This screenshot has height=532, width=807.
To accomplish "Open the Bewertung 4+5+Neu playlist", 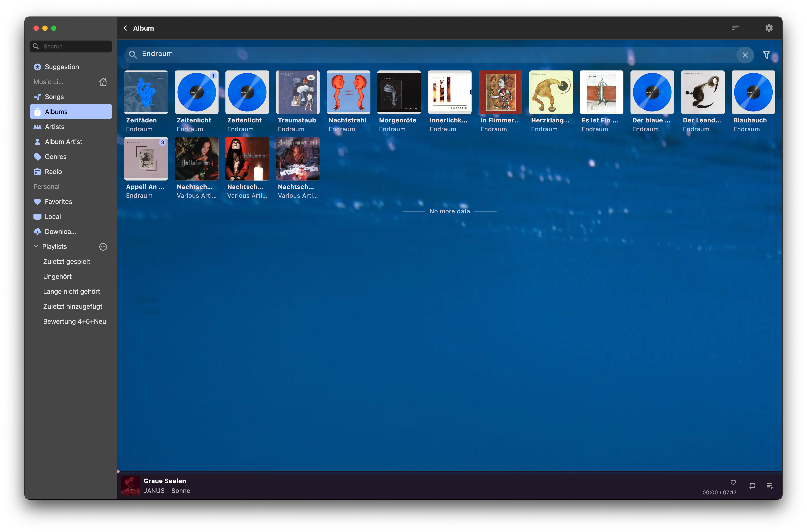I will point(74,321).
